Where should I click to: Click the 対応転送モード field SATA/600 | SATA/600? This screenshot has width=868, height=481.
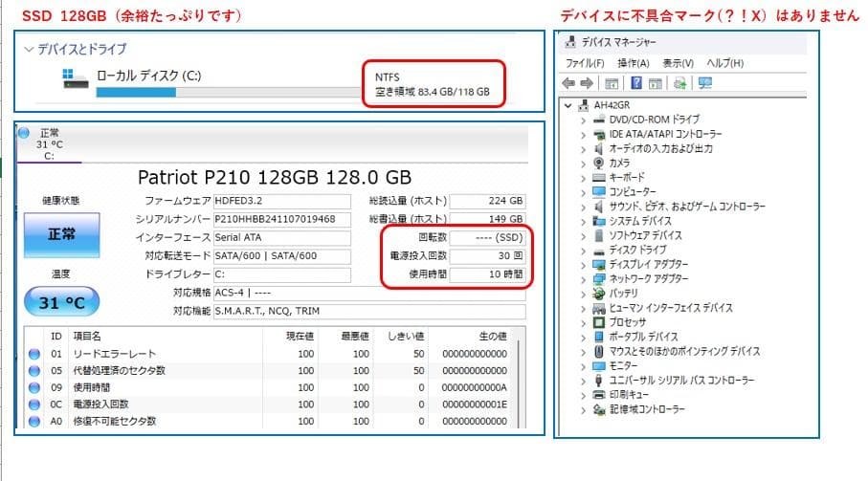click(282, 256)
